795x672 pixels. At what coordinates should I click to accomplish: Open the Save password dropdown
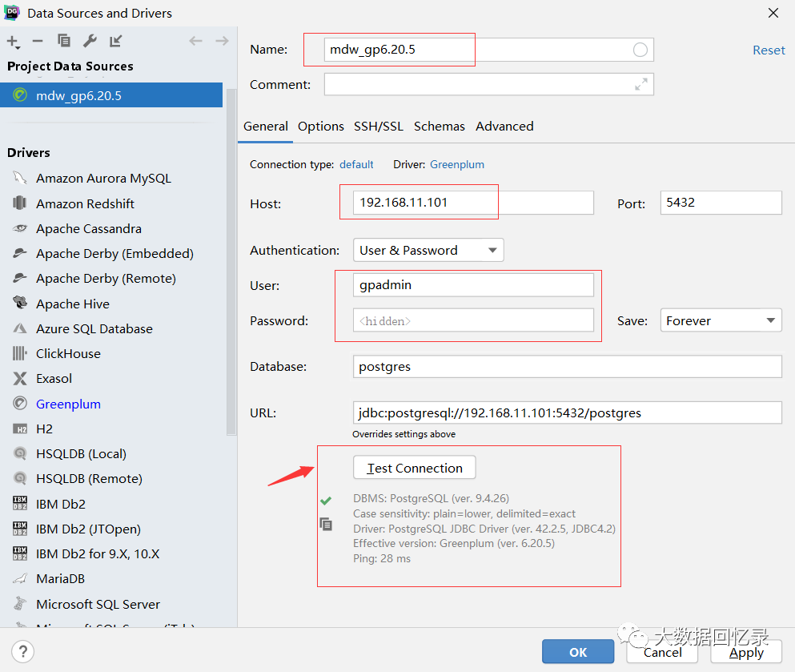click(721, 320)
